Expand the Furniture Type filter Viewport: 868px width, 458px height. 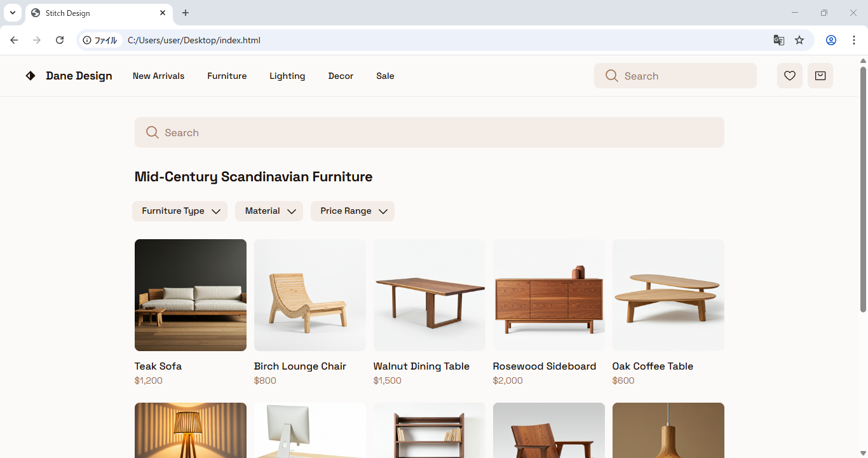(x=180, y=211)
